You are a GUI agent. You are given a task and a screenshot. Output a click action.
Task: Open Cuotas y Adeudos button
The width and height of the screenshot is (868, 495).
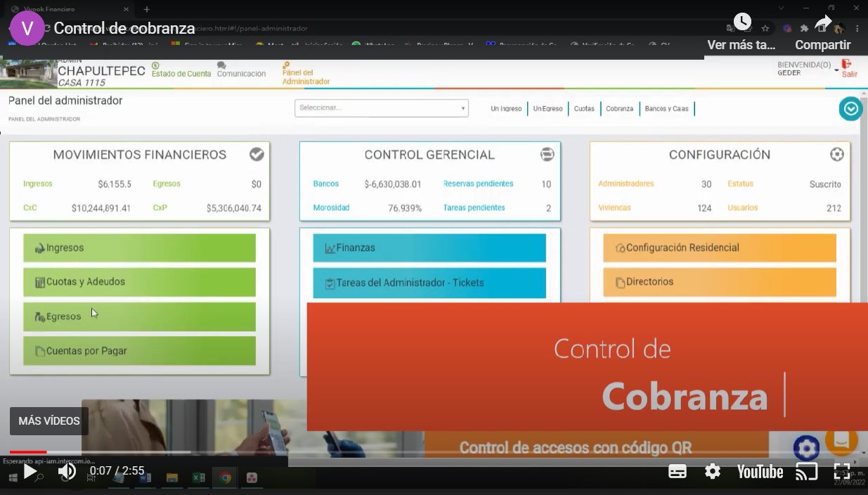point(139,282)
